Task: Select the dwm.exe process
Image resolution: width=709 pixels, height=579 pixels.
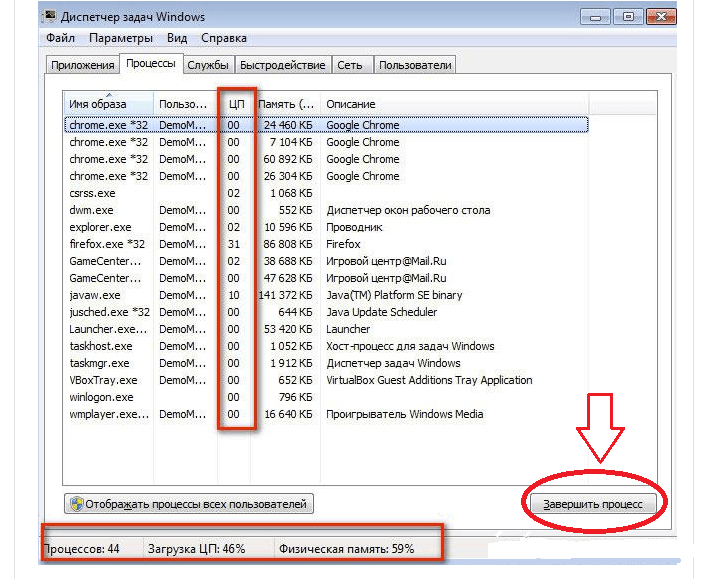Action: click(326, 210)
